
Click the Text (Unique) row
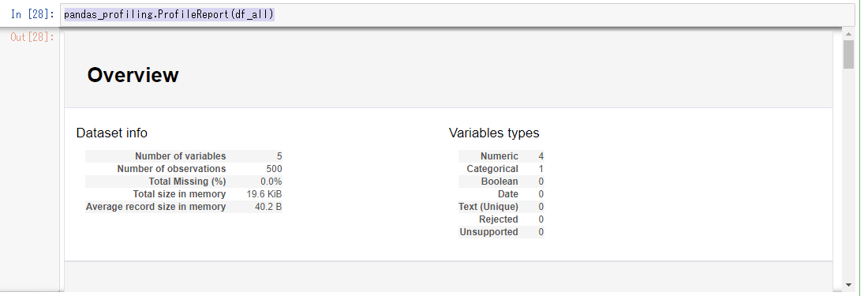coord(502,207)
